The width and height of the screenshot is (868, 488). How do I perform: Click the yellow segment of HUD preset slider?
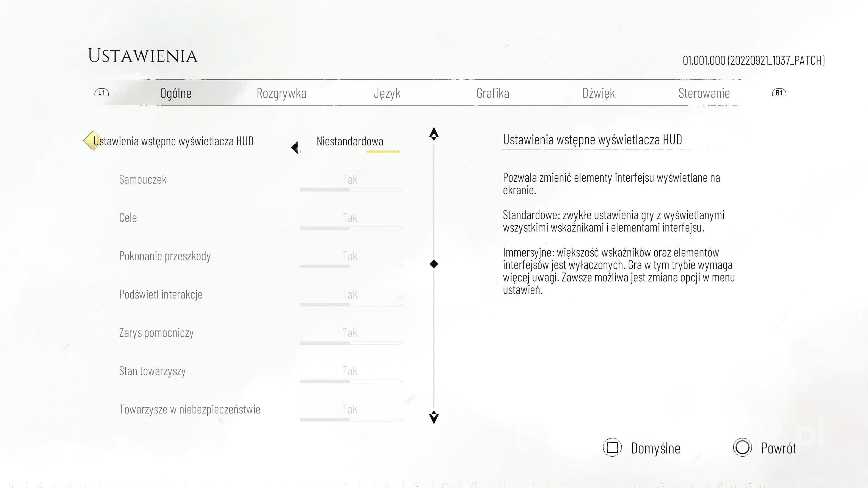click(x=382, y=152)
